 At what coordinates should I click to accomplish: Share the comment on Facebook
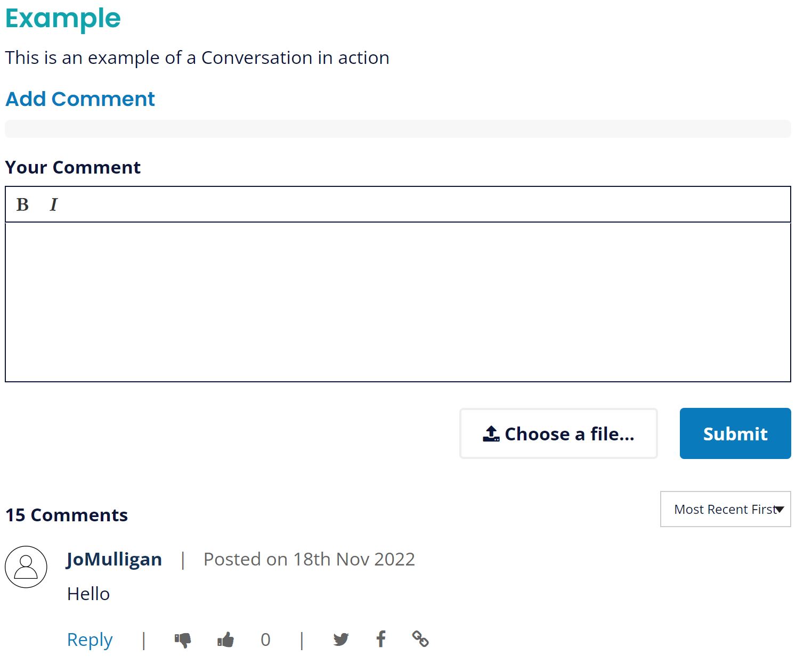point(381,639)
